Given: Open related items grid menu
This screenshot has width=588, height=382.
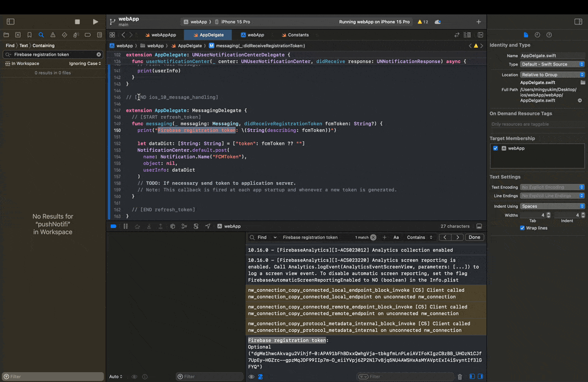Looking at the screenshot, I should [112, 35].
